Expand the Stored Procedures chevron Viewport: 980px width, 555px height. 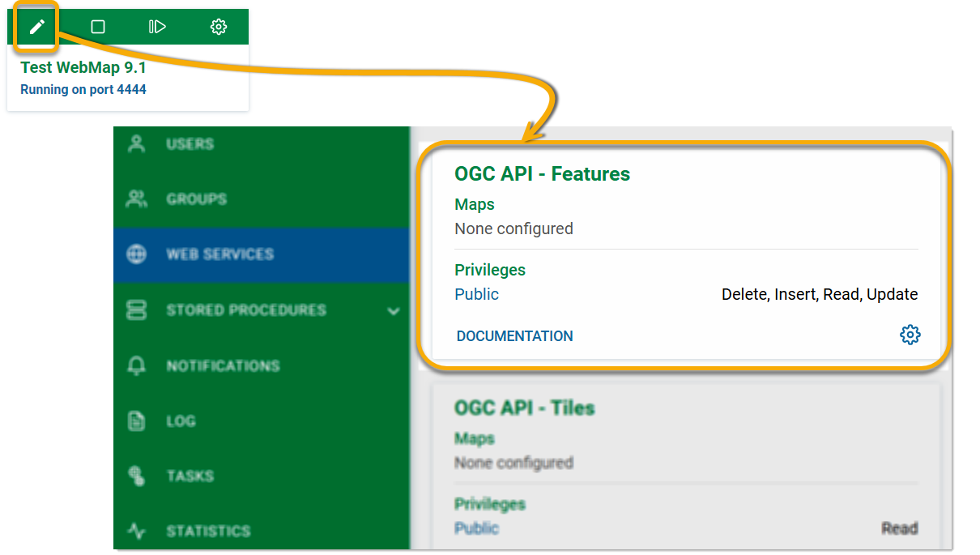(394, 311)
